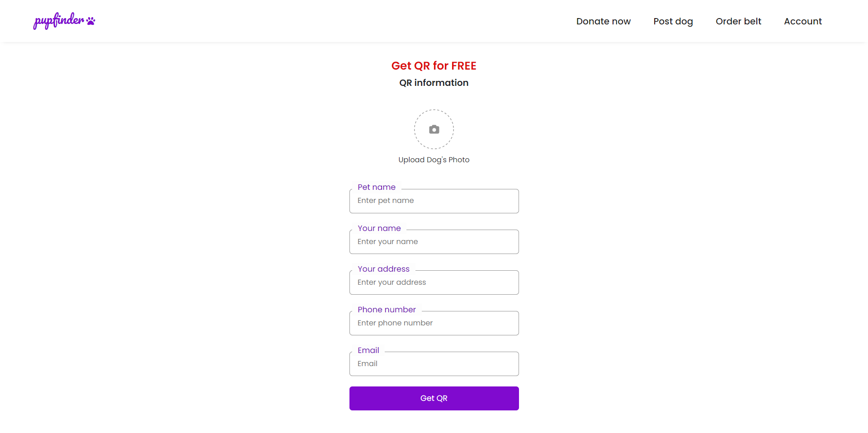Click the Email input field
Image resolution: width=868 pixels, height=433 pixels.
pos(434,363)
